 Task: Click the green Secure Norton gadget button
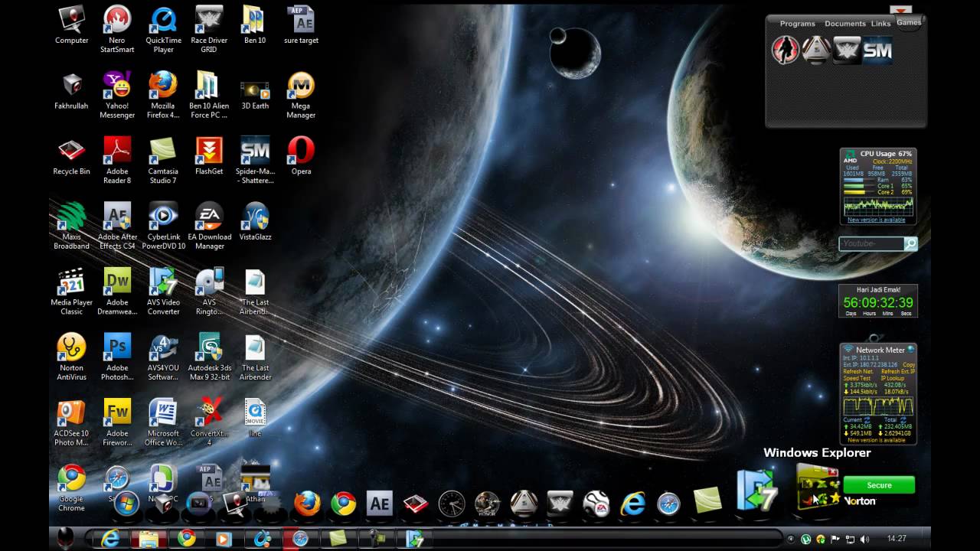pyautogui.click(x=879, y=485)
